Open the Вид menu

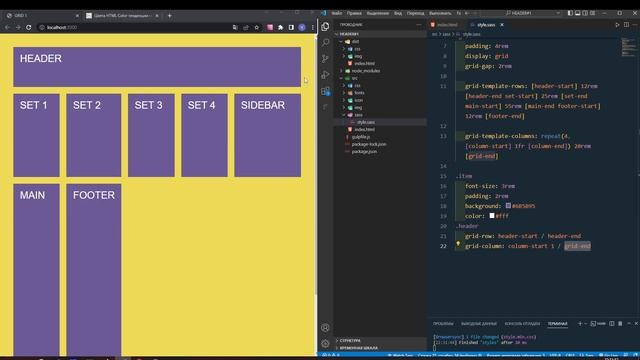click(398, 13)
